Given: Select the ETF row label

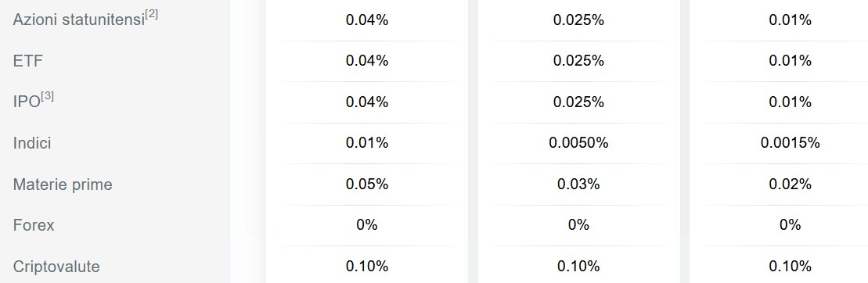Looking at the screenshot, I should (x=27, y=61).
